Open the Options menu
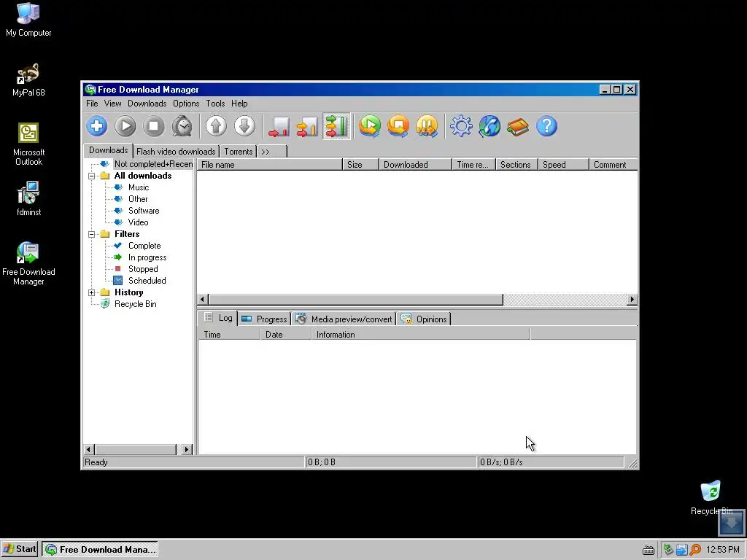Image resolution: width=747 pixels, height=560 pixels. tap(186, 104)
